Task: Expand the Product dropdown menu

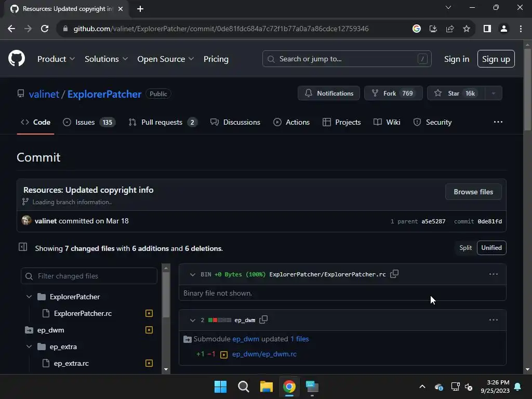Action: pyautogui.click(x=56, y=59)
